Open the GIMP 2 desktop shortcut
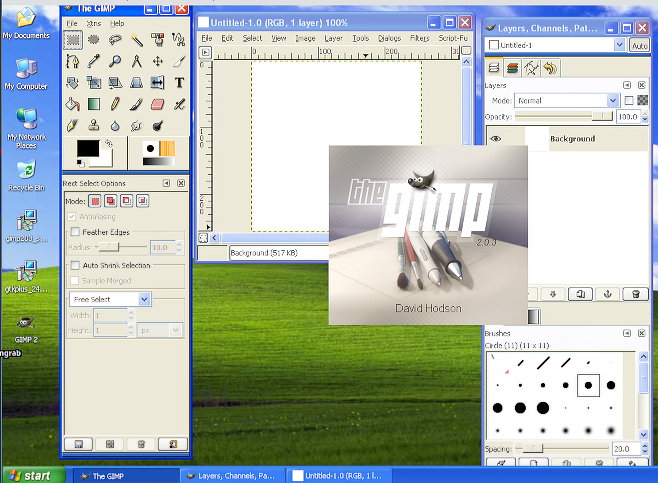 point(26,329)
